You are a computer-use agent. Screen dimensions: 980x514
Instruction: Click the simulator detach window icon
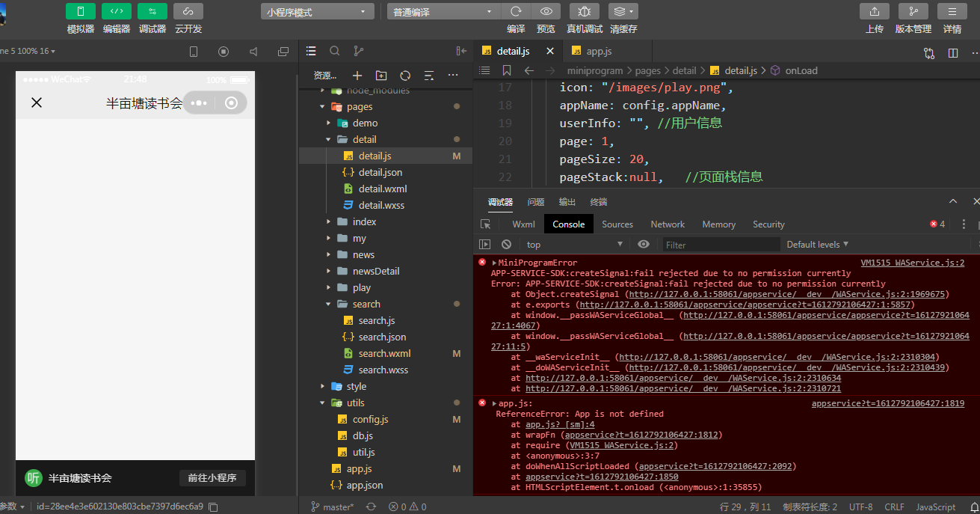(283, 52)
